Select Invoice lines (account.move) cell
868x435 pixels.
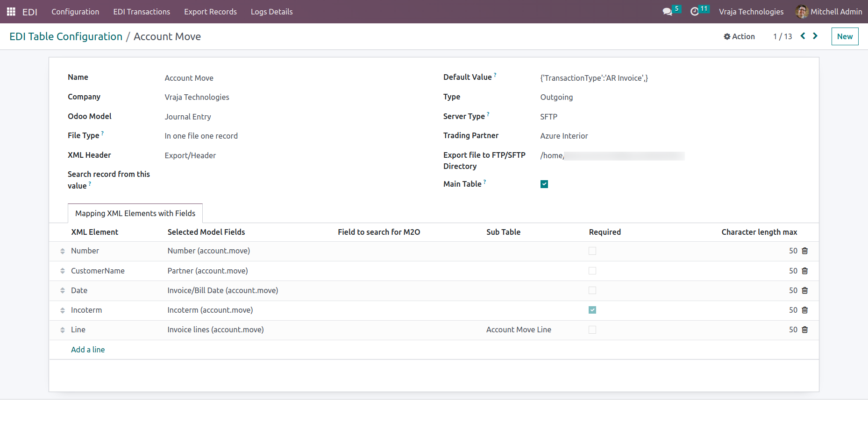tap(215, 330)
